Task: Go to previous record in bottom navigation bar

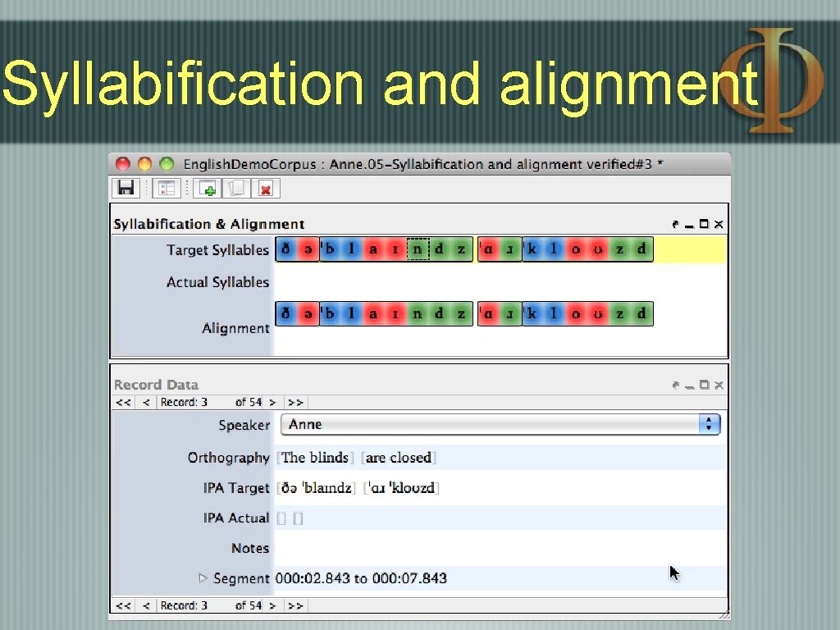Action: click(x=146, y=606)
